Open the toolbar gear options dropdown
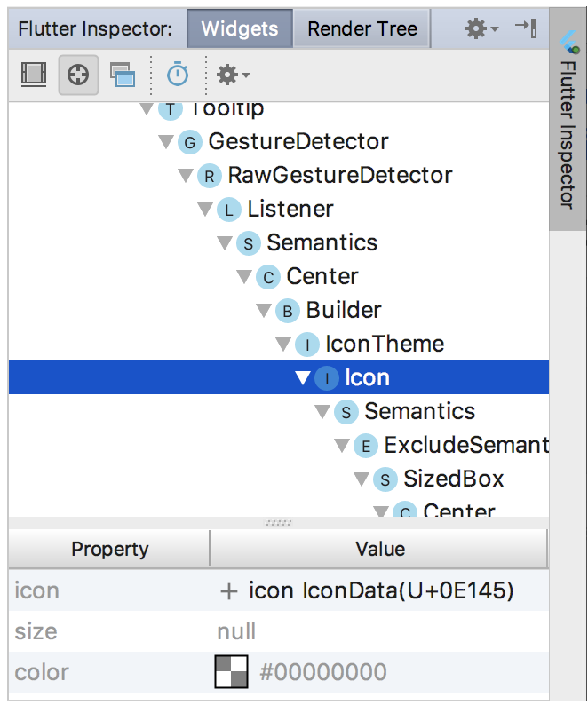The width and height of the screenshot is (588, 705). (233, 75)
